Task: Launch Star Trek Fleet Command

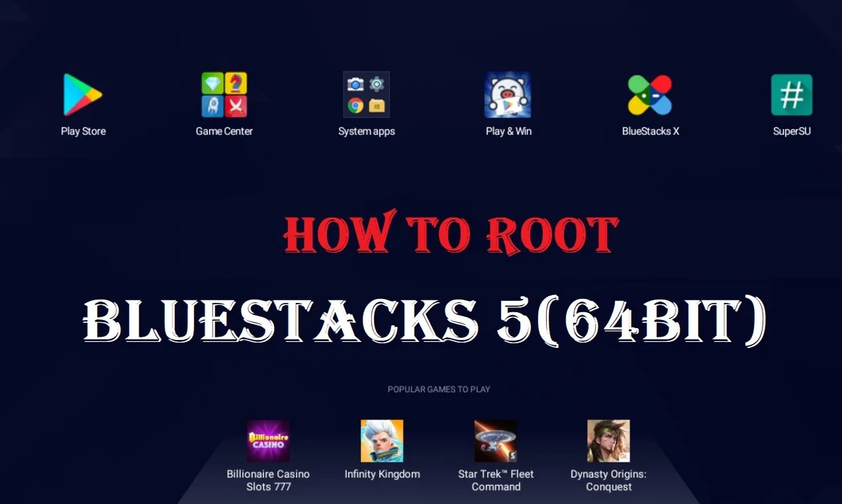Action: click(495, 440)
